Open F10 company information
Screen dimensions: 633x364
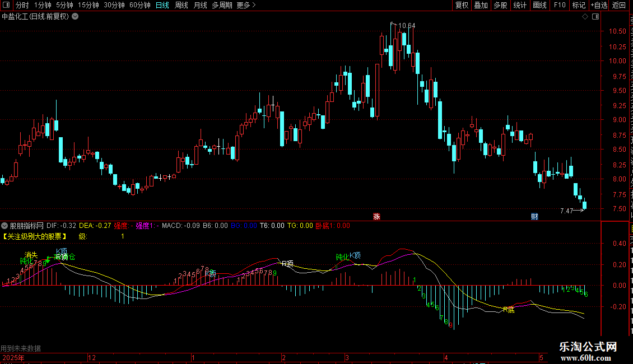coord(560,5)
